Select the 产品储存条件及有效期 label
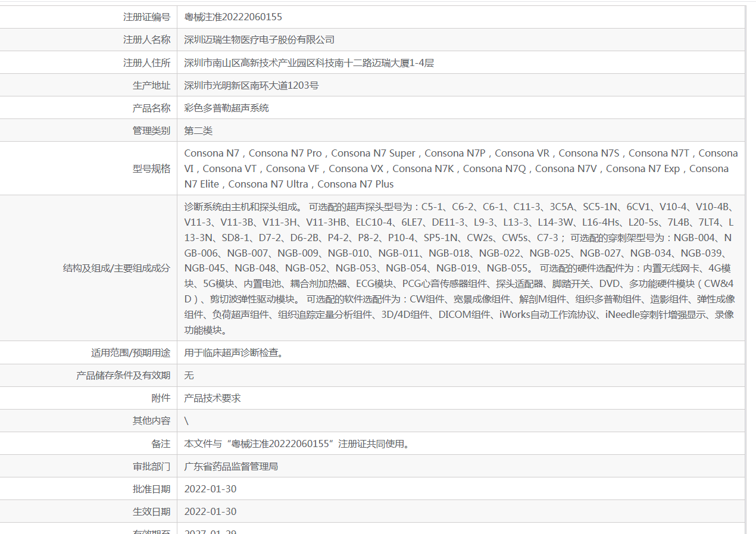 [123, 375]
